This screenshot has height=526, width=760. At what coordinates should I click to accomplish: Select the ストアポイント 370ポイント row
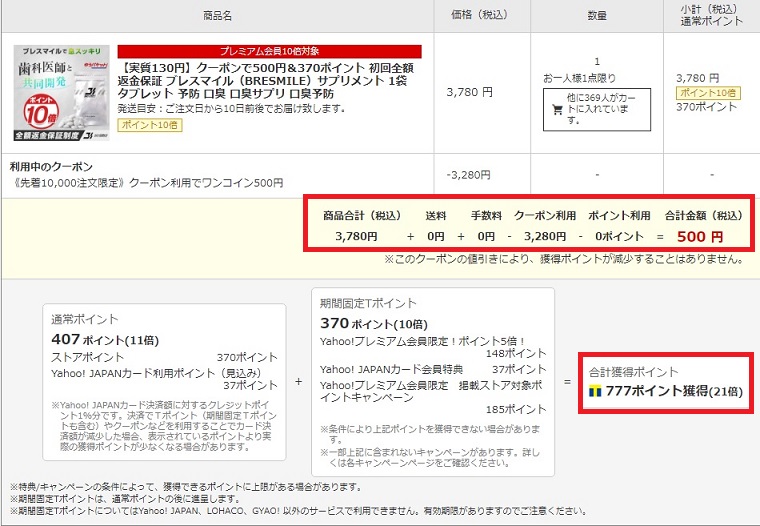(x=164, y=357)
